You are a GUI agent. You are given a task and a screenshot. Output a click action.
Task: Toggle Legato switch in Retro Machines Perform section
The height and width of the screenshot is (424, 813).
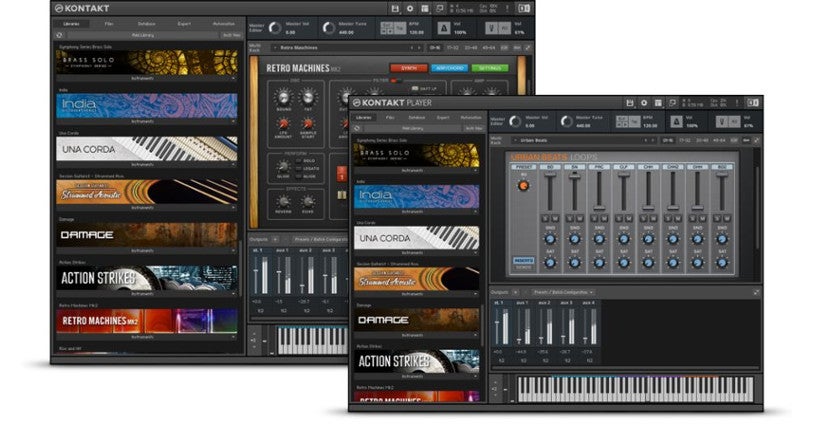[x=299, y=168]
